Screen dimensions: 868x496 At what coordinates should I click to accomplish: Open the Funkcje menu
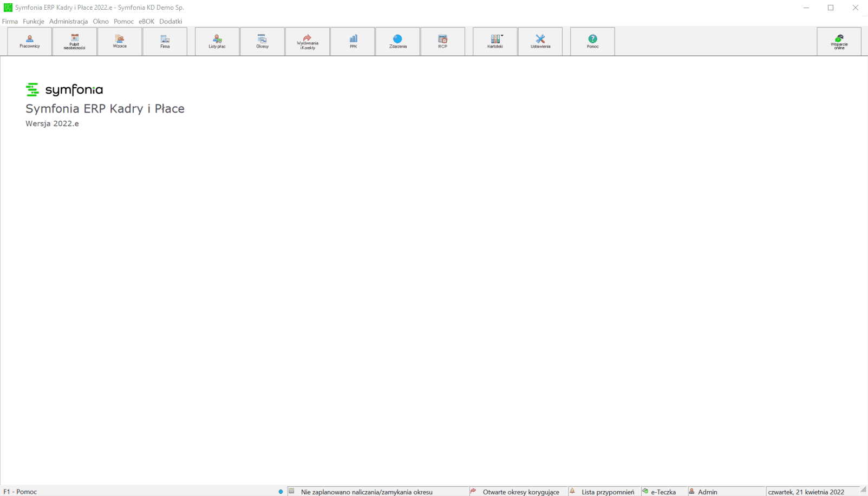[x=34, y=21]
